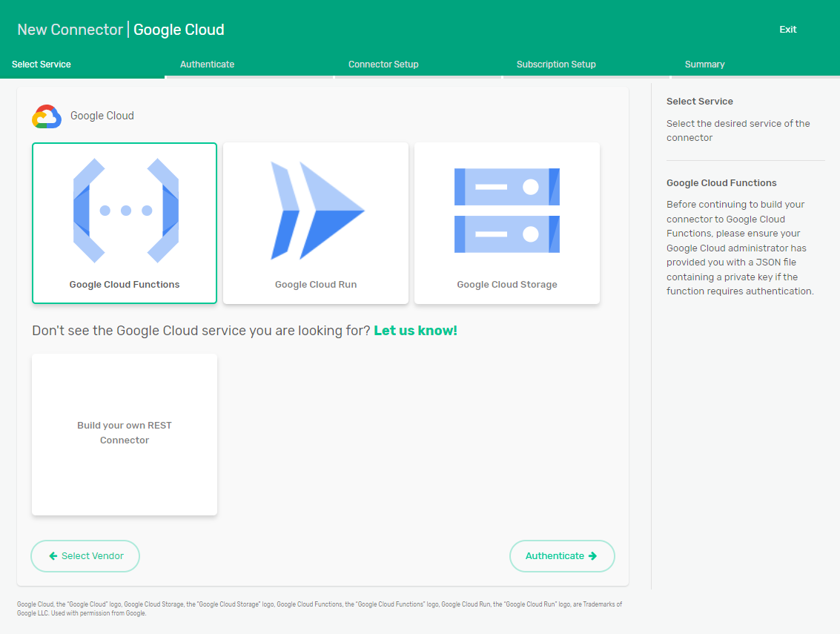Exit the New Connector wizard
This screenshot has height=634, width=840.
tap(787, 30)
